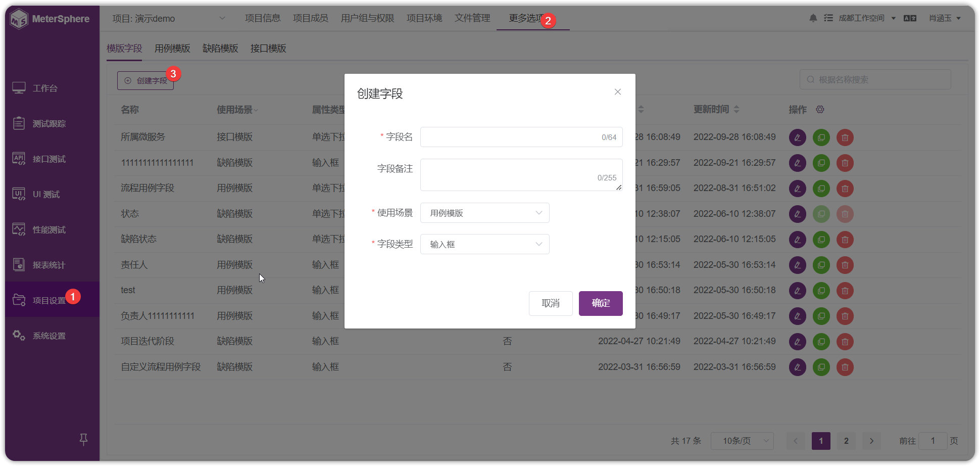Open the 项目信息 tab
This screenshot has width=980, height=466.
[x=263, y=18]
